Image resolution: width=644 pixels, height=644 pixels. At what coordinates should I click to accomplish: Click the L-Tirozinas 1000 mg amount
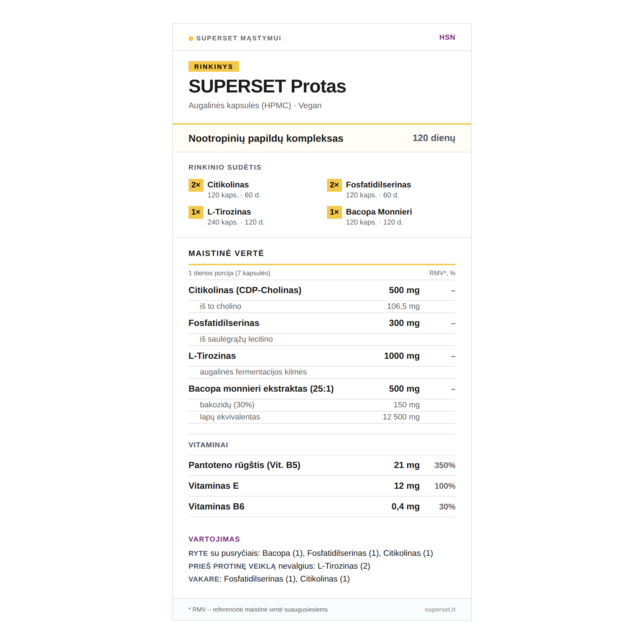coord(402,356)
